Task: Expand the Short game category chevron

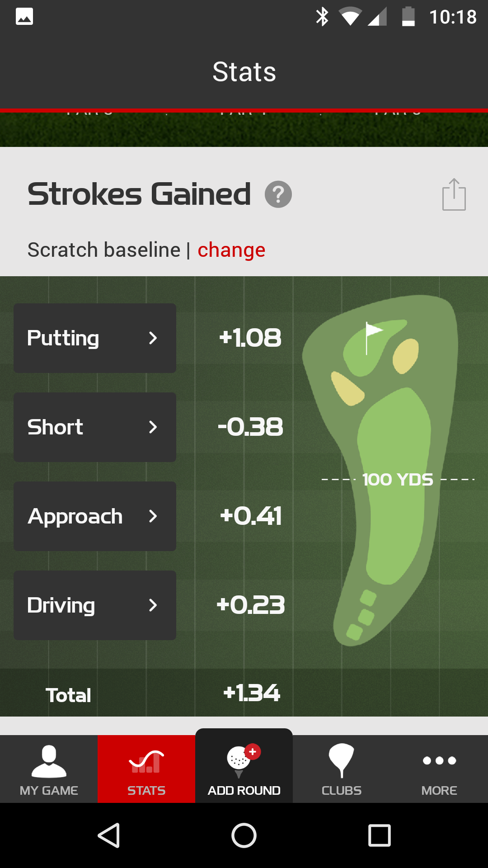Action: pyautogui.click(x=153, y=427)
